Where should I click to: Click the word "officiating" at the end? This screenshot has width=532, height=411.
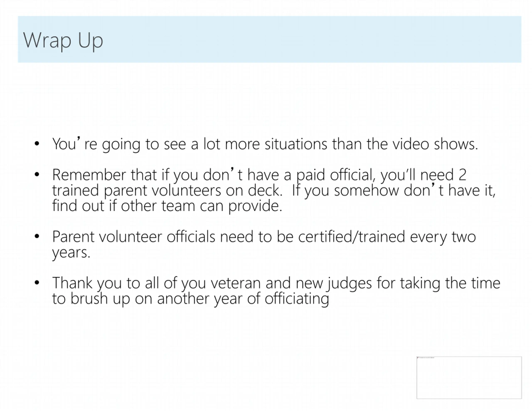[297, 299]
